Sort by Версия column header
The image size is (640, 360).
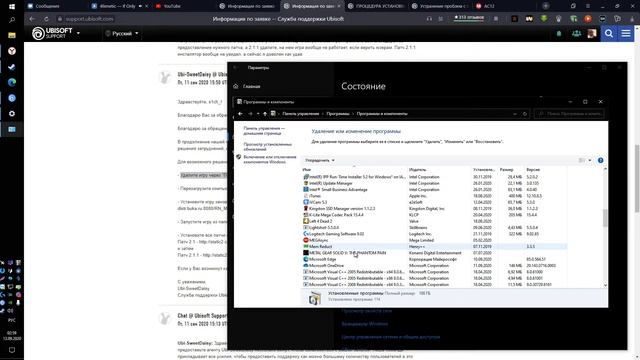click(533, 169)
